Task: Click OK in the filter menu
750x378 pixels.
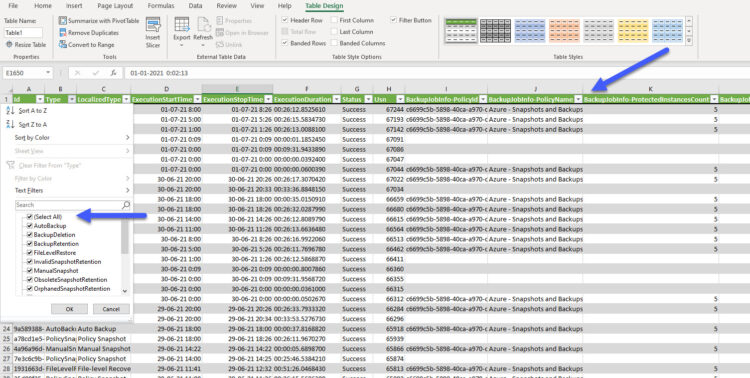Action: pos(69,309)
